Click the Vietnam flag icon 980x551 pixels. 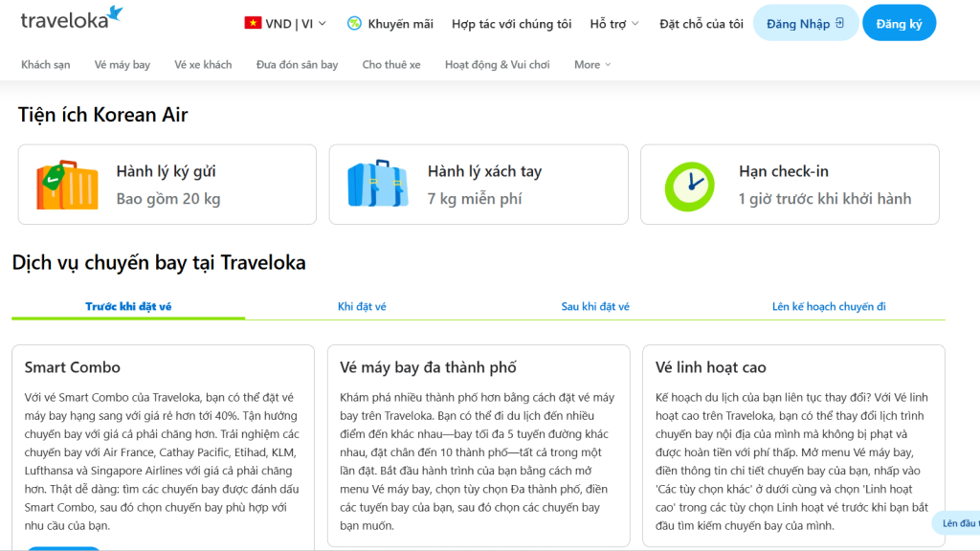pos(253,24)
